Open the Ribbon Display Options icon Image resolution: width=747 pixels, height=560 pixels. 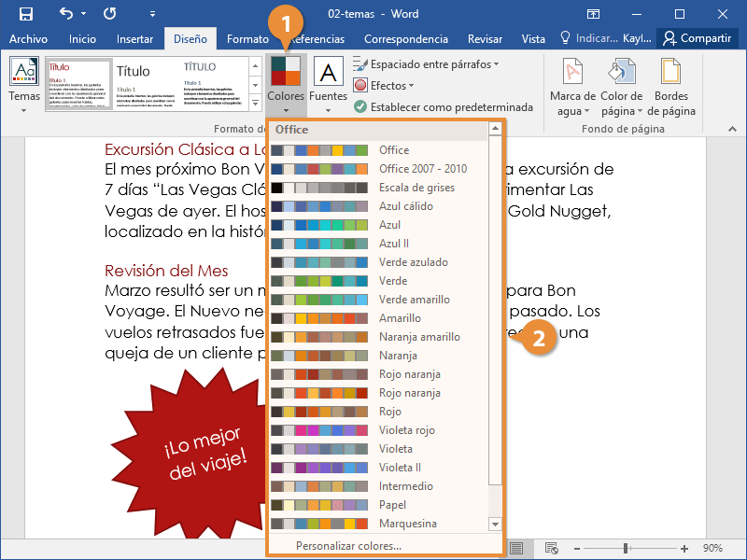click(593, 14)
